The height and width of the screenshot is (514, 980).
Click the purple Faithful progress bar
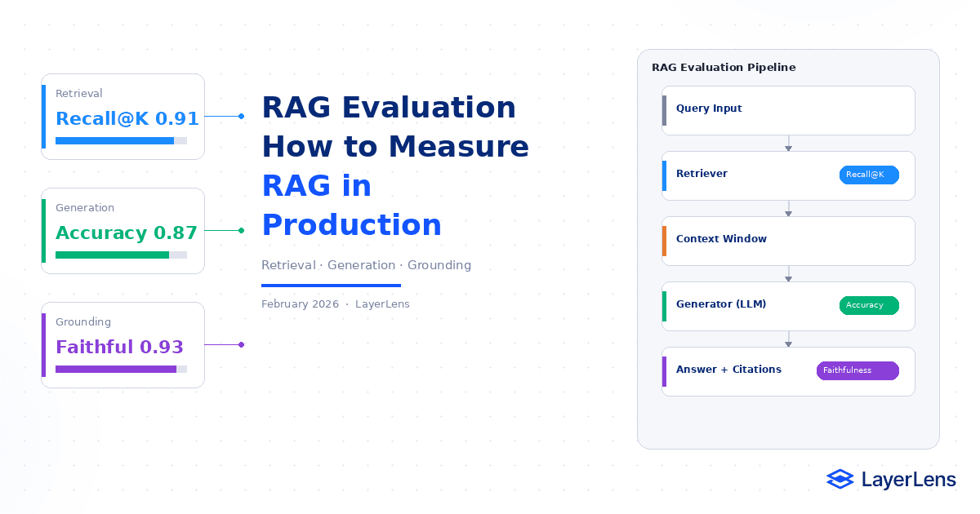pyautogui.click(x=121, y=370)
